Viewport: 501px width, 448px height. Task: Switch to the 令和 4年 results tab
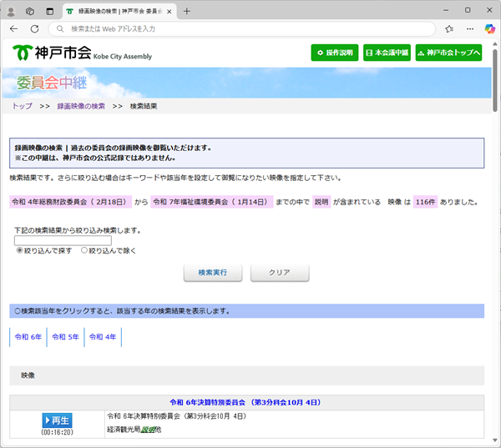(x=102, y=337)
